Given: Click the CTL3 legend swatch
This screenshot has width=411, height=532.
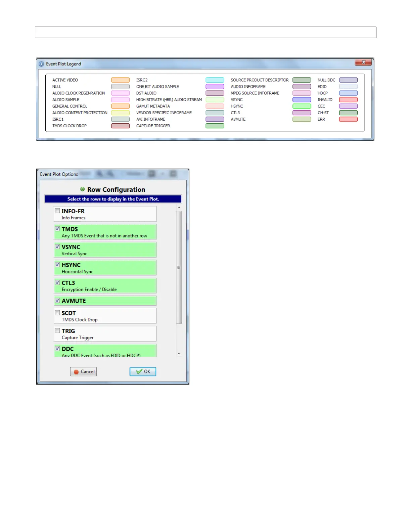Looking at the screenshot, I should [x=302, y=113].
